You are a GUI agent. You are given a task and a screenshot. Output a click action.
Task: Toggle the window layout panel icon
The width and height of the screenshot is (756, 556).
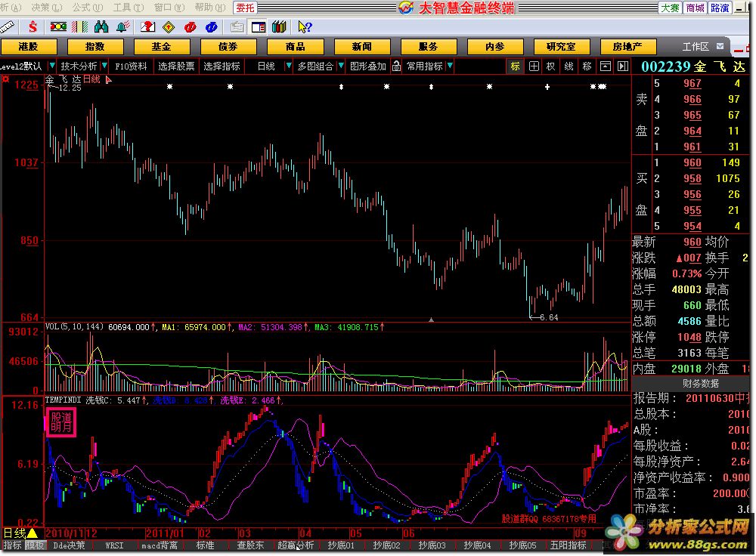(x=259, y=27)
